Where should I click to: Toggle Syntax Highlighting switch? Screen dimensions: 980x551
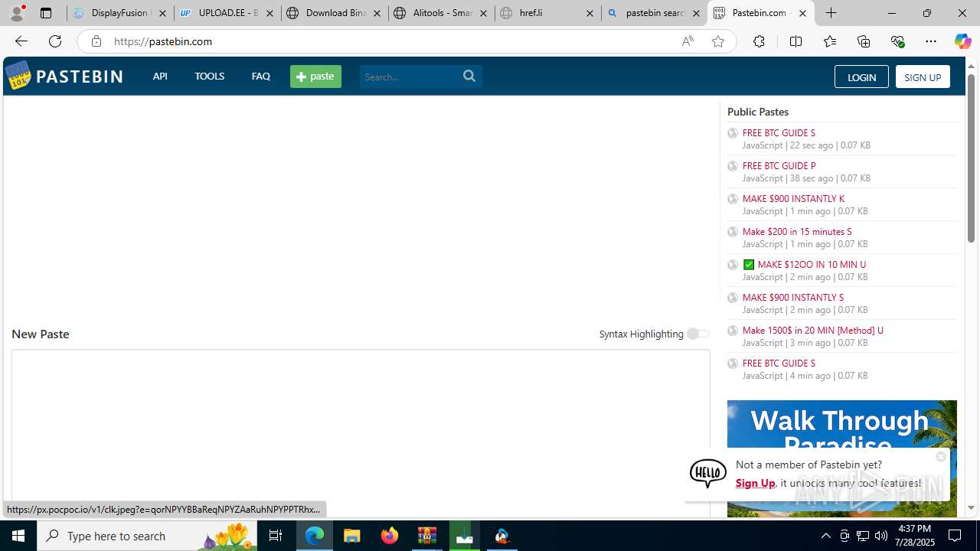point(697,334)
